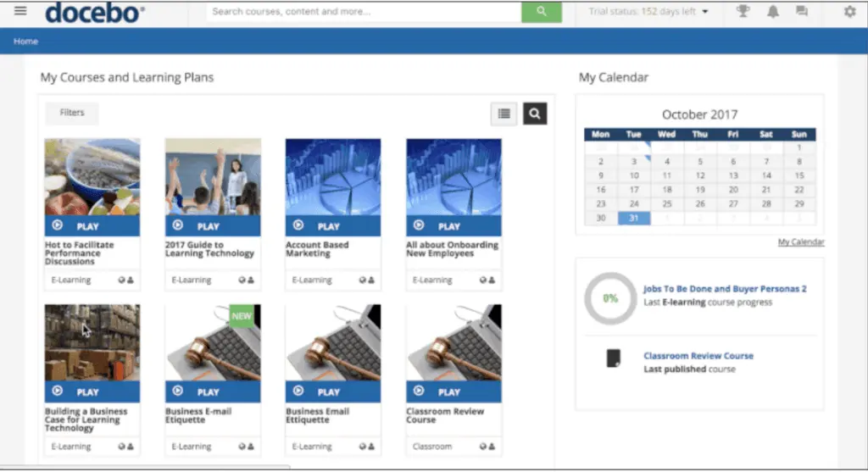Open 2017 Guide to Learning Technology thumbnail

click(213, 177)
